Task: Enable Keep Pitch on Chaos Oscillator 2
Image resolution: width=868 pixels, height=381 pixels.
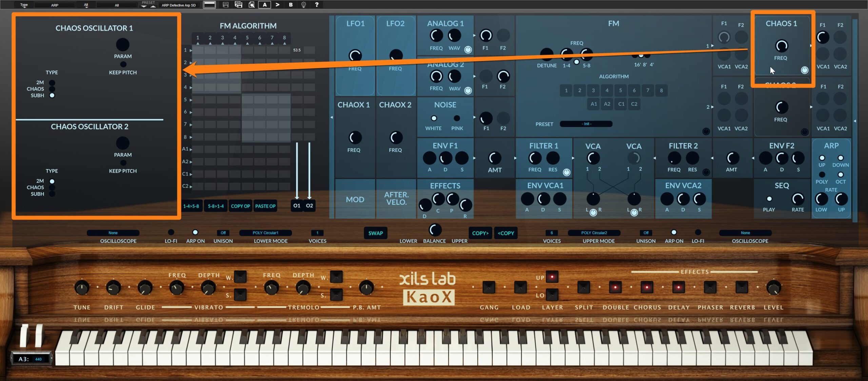Action: click(x=123, y=163)
